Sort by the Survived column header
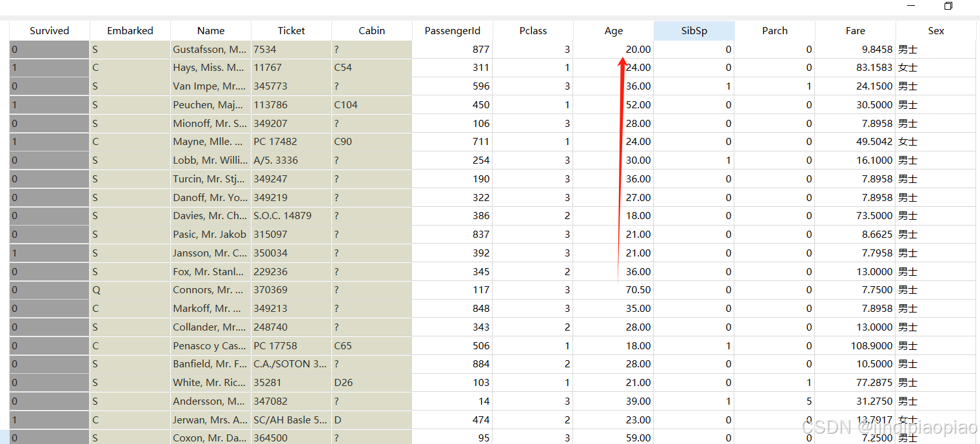 tap(49, 30)
